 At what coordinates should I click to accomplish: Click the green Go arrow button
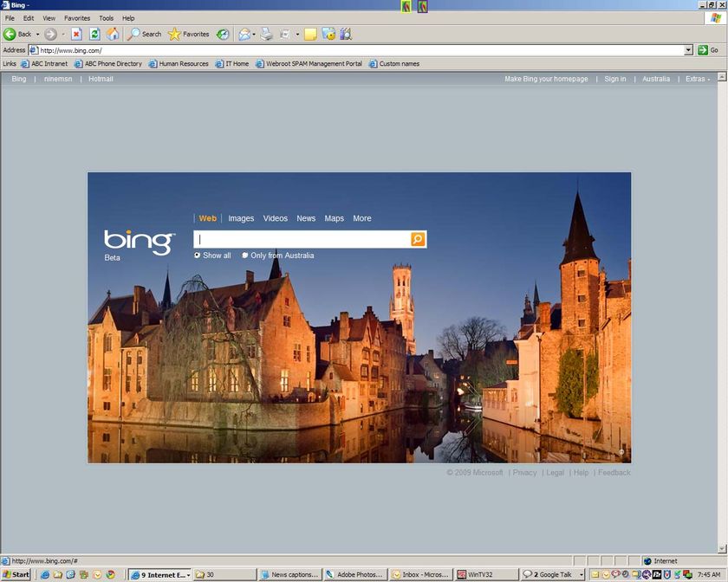[703, 50]
